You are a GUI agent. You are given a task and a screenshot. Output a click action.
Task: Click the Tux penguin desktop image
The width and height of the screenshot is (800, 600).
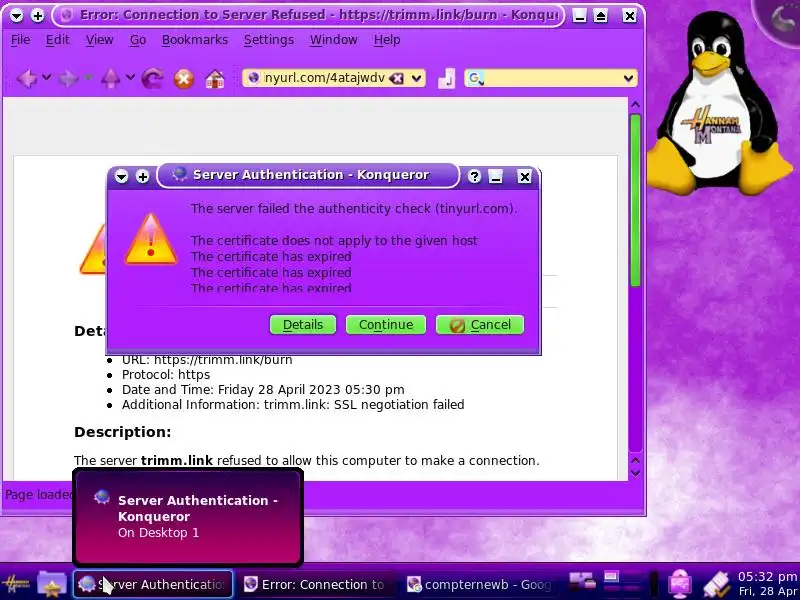719,104
